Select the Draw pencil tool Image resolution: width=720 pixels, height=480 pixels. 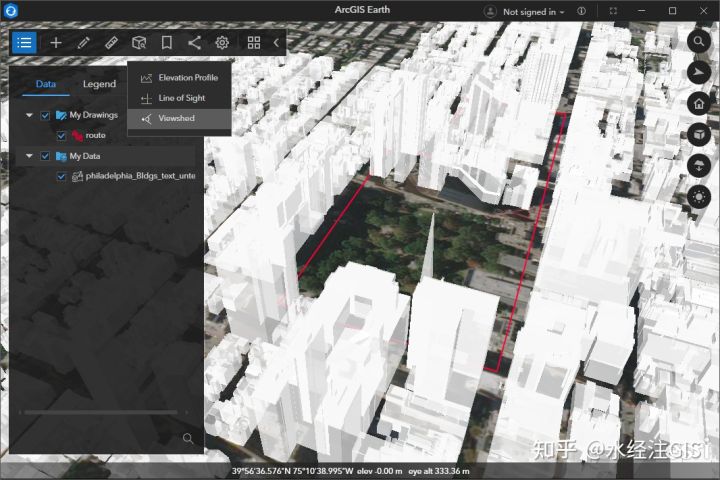(x=84, y=43)
